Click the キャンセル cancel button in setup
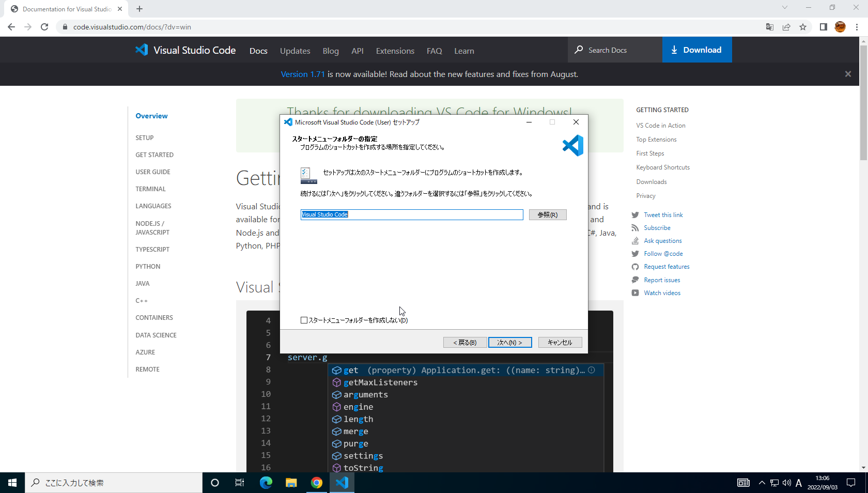Screen dimensions: 868x493 (x=560, y=343)
